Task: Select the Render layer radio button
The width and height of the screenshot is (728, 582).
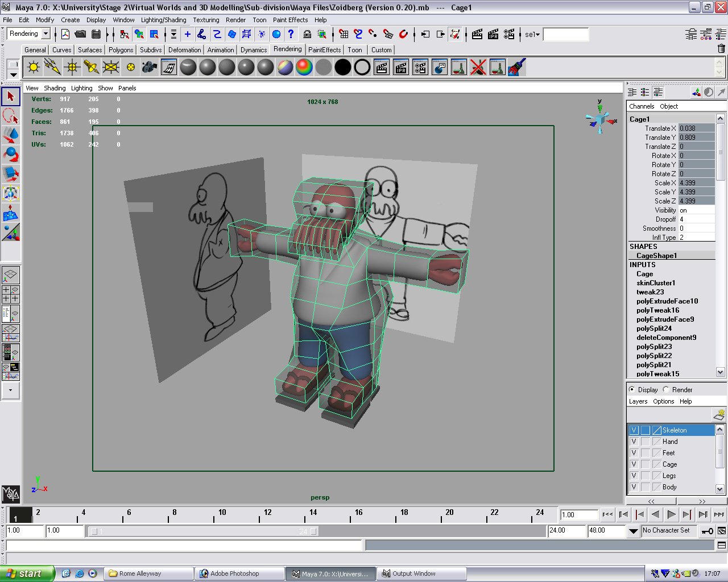Action: [666, 390]
